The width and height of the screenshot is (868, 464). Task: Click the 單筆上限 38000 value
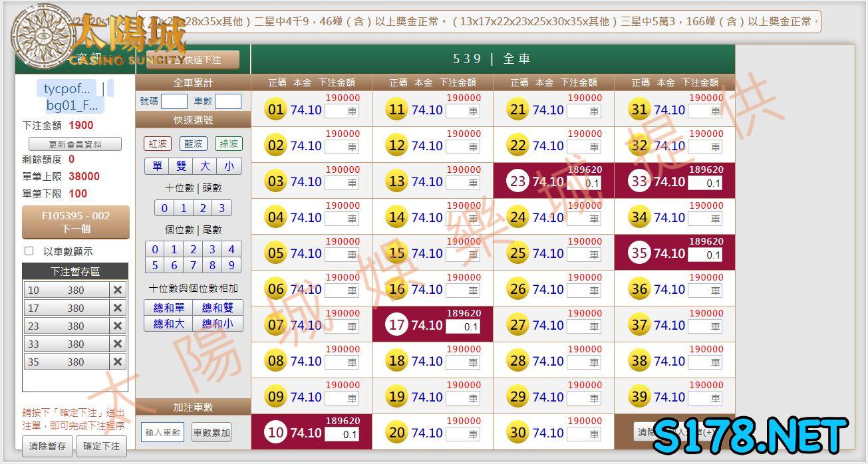84,176
